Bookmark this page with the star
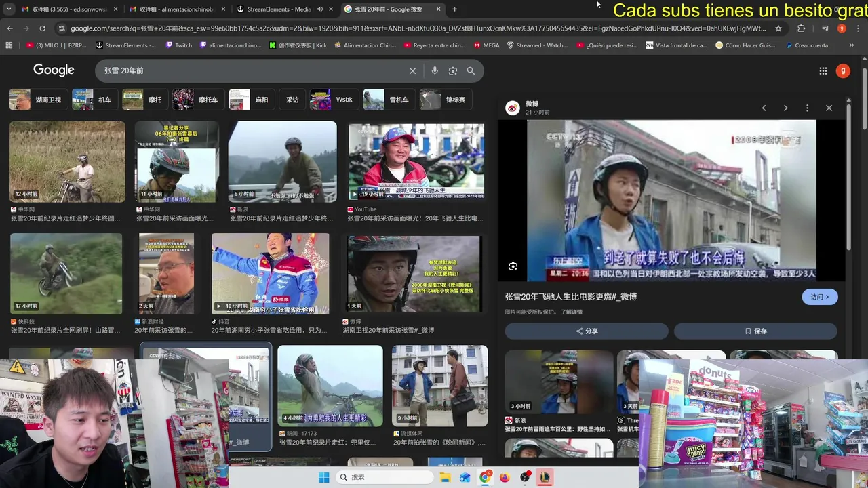Screen dimensions: 868x488 778,28
